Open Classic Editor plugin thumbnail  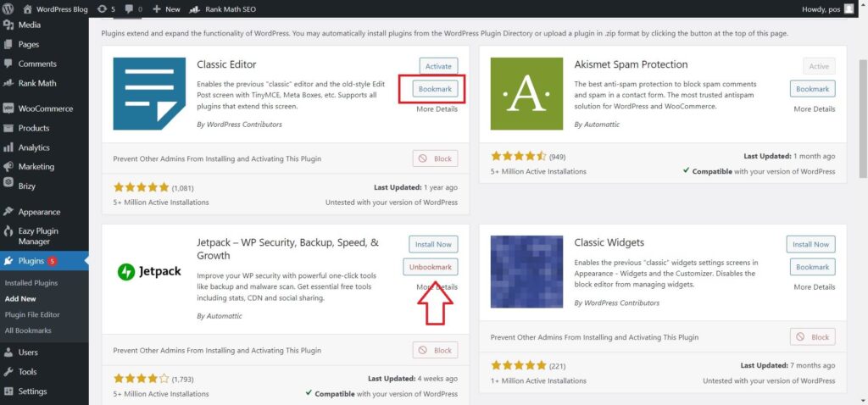tap(149, 93)
